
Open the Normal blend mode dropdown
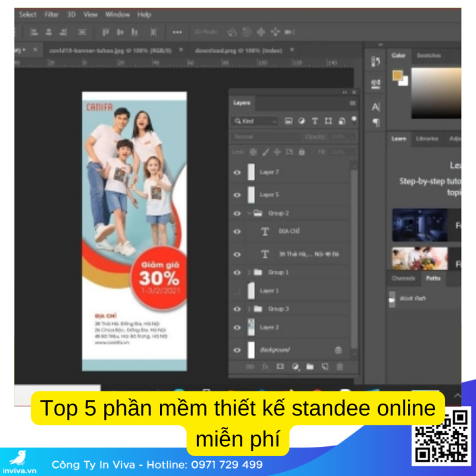pos(266,136)
